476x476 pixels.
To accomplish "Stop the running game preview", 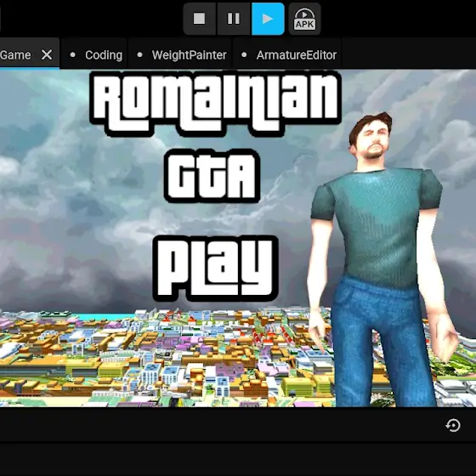I will (x=200, y=19).
